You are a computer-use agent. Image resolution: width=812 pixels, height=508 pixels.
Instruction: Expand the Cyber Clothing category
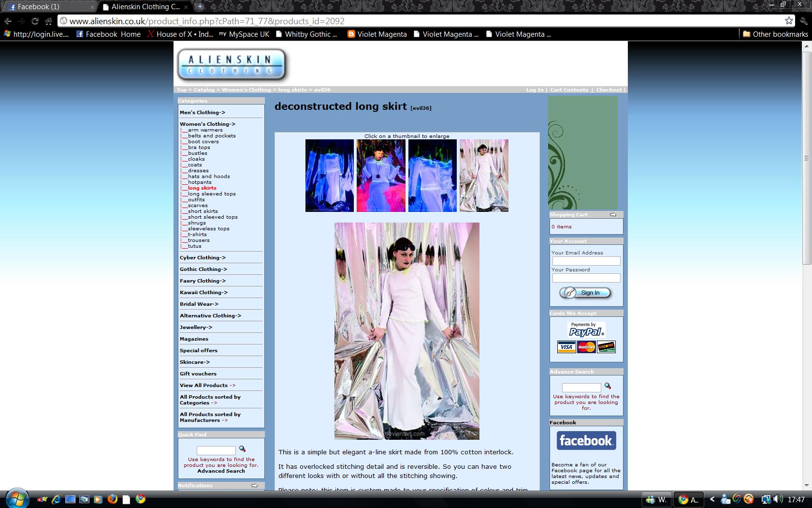coord(203,257)
